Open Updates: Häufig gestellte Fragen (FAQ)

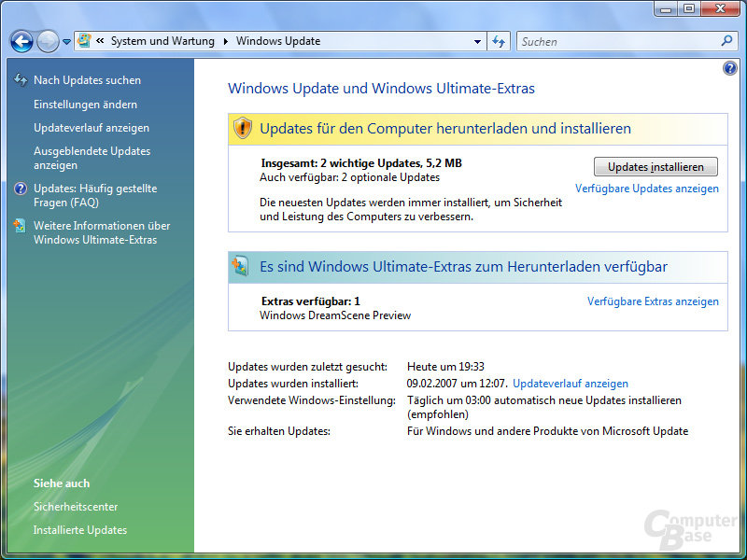point(95,195)
